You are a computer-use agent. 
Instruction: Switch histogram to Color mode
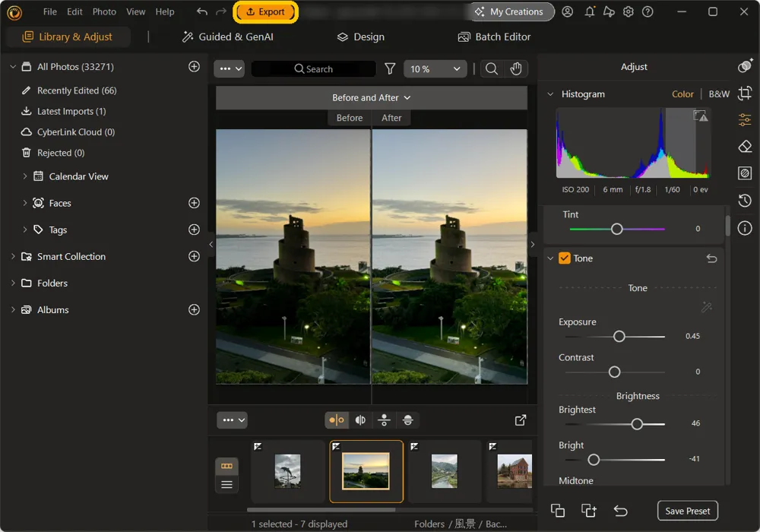click(x=682, y=94)
